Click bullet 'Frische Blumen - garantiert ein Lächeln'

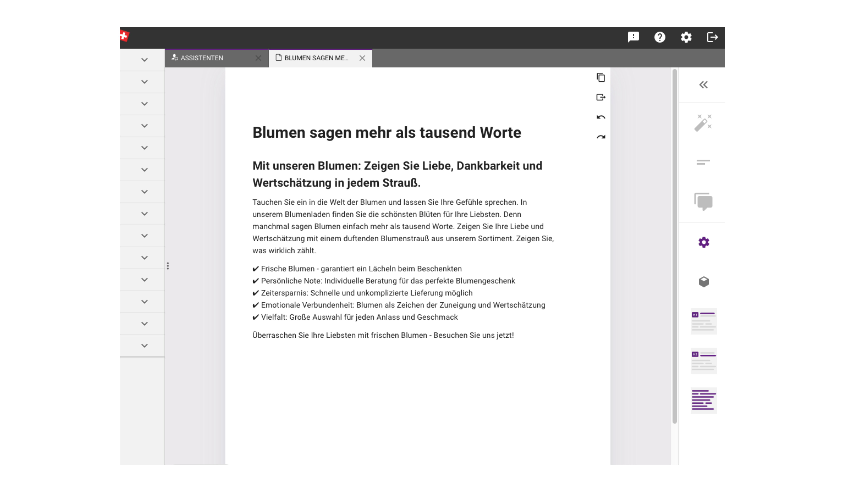(357, 269)
